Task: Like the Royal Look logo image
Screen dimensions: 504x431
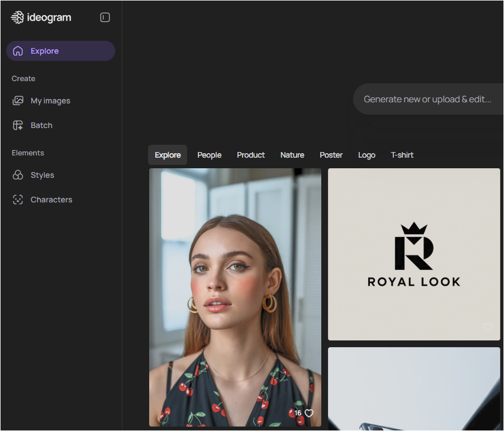Action: 488,327
